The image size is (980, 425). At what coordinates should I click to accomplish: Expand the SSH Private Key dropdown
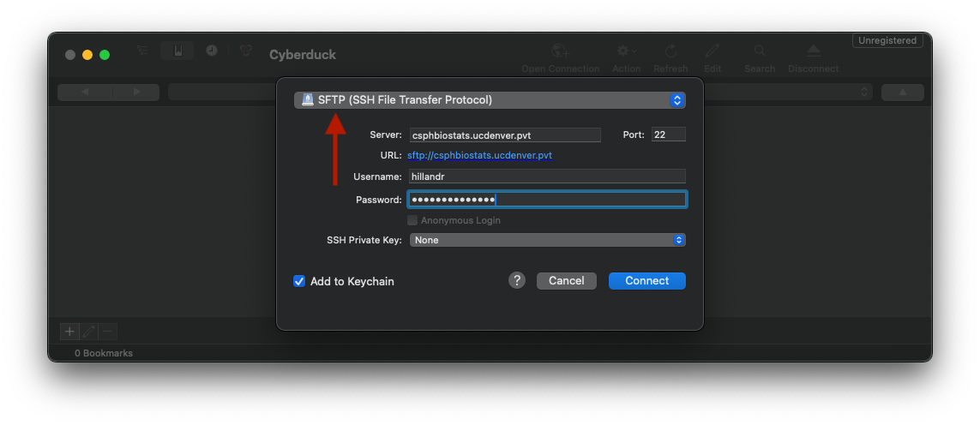pyautogui.click(x=548, y=240)
